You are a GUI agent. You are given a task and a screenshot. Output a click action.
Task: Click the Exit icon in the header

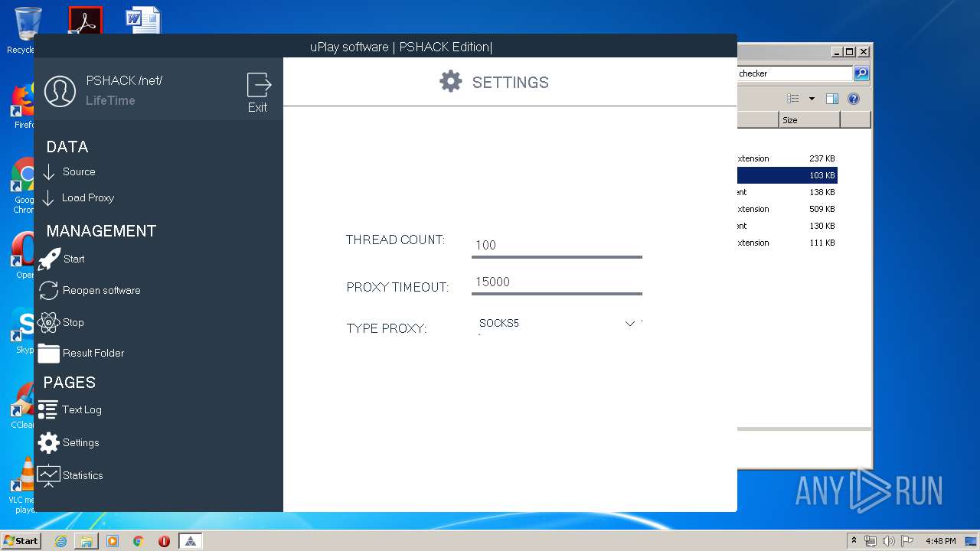pyautogui.click(x=259, y=85)
